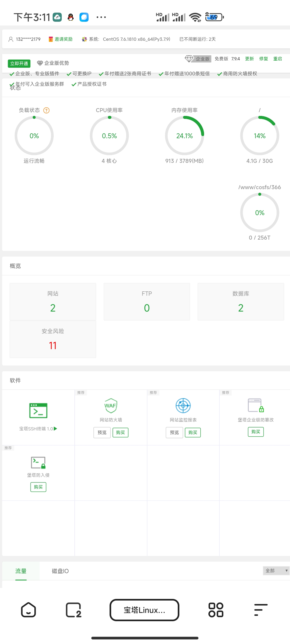Click the load status 0% gauge

(x=34, y=136)
